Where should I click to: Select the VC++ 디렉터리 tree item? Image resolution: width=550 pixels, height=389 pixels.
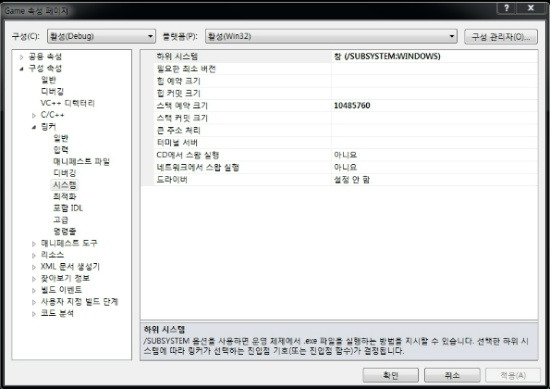[67, 103]
